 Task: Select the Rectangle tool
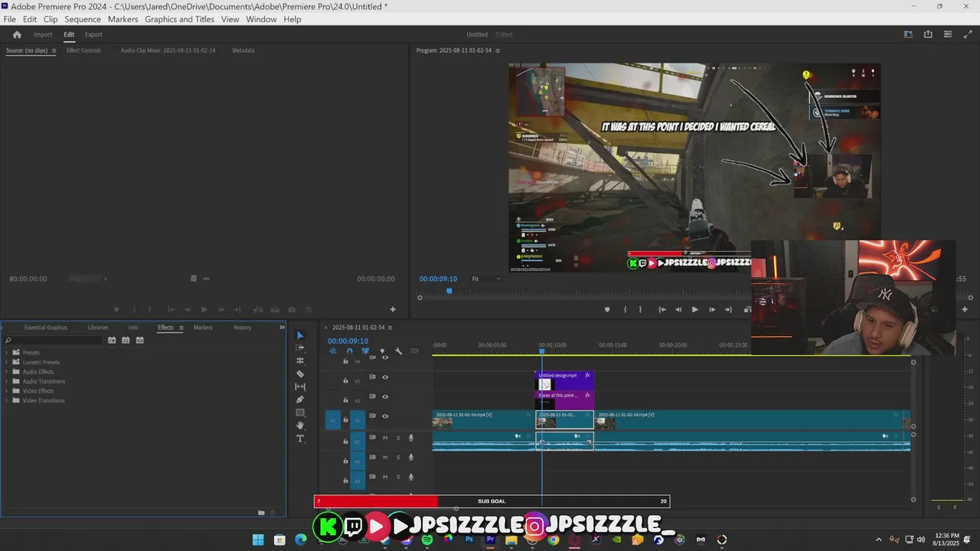click(x=300, y=412)
